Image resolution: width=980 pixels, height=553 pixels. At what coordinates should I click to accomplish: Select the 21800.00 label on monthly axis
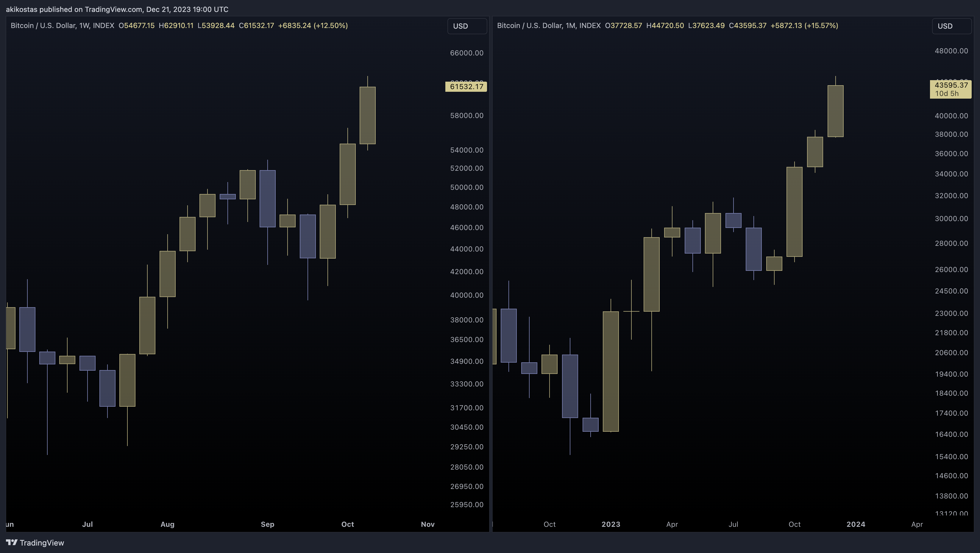tap(951, 333)
